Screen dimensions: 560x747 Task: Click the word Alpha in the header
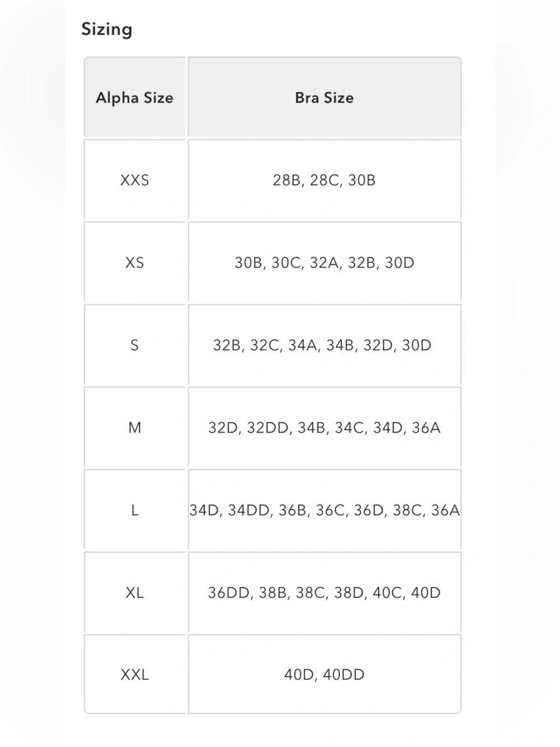click(117, 98)
